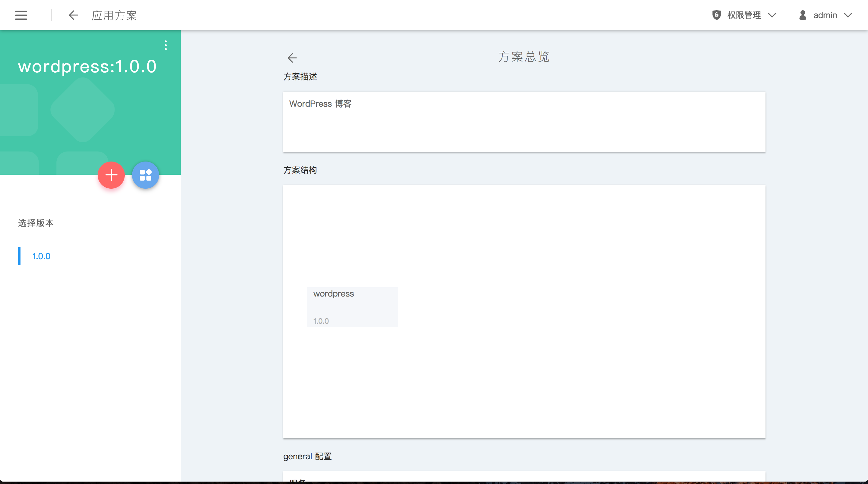Click the back arrow beside 方案总览
868x484 pixels.
(x=292, y=58)
